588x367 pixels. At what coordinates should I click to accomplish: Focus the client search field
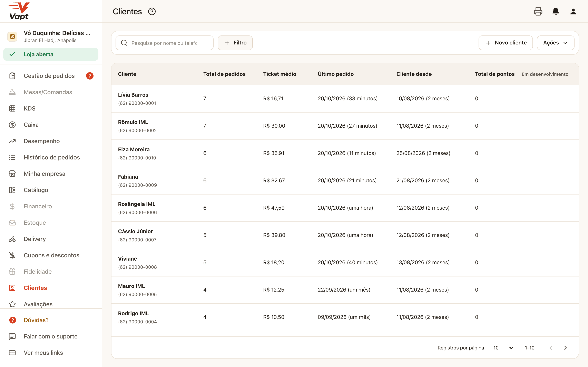165,43
